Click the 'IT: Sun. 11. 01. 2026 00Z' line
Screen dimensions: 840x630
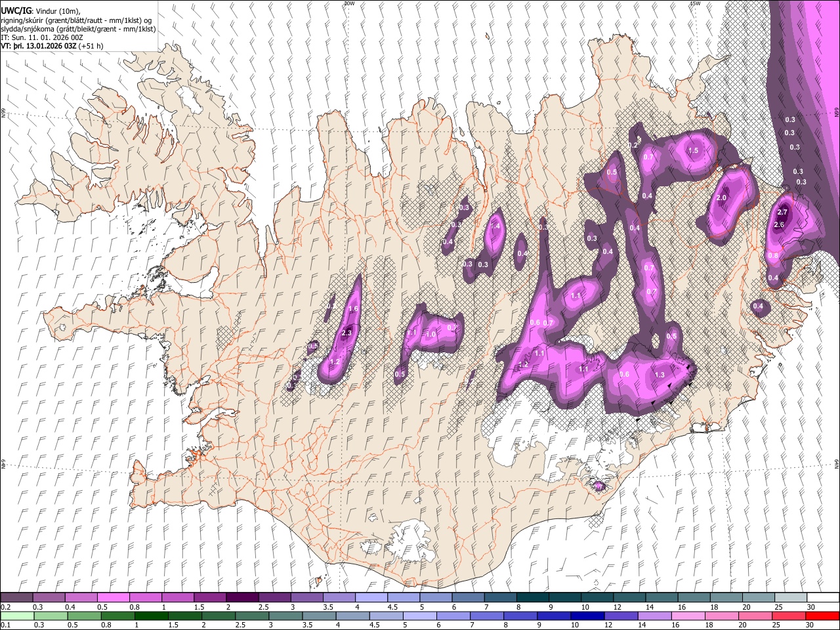(41, 38)
